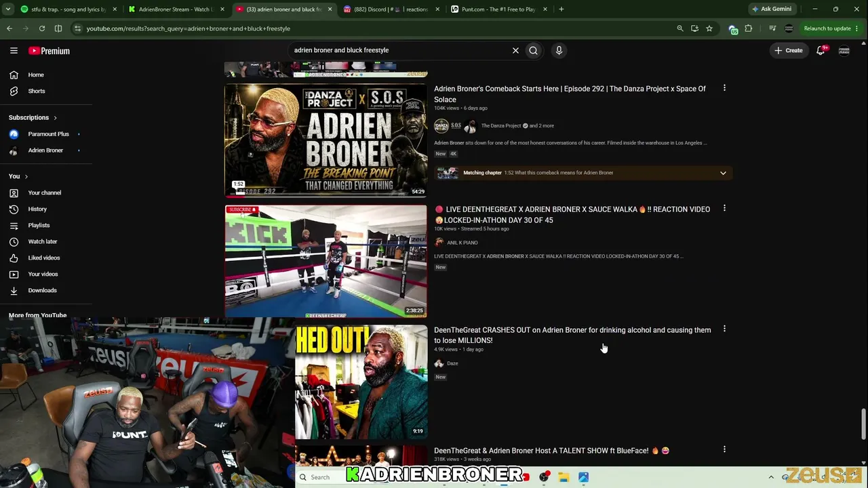Open Your channel in the sidebar
This screenshot has width=868, height=488.
point(46,192)
